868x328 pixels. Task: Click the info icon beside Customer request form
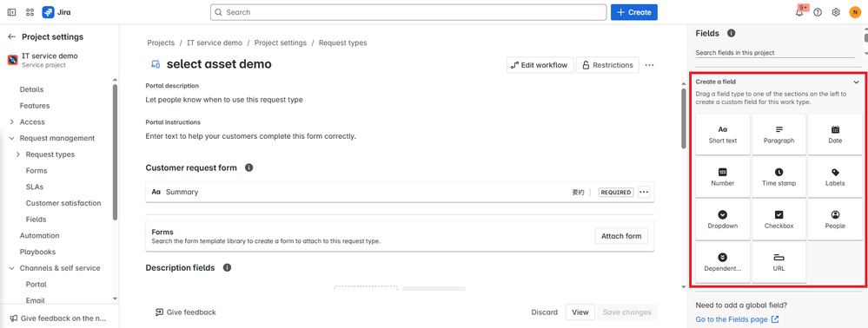tap(249, 167)
